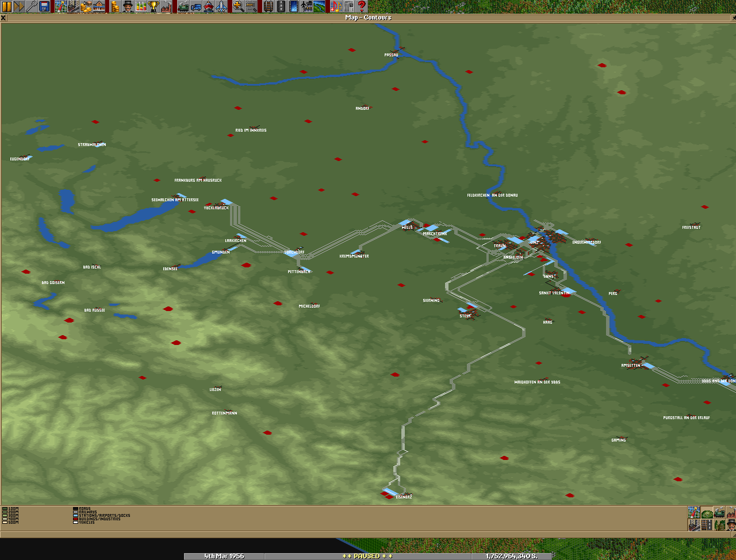Open the save game floppy disk menu
The image size is (736, 560).
coord(44,7)
